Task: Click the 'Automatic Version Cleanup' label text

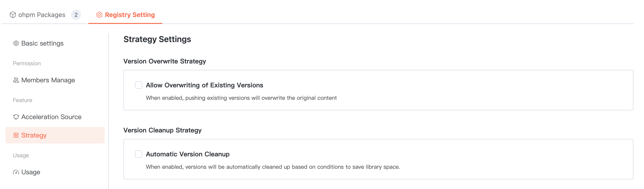Action: [x=188, y=154]
